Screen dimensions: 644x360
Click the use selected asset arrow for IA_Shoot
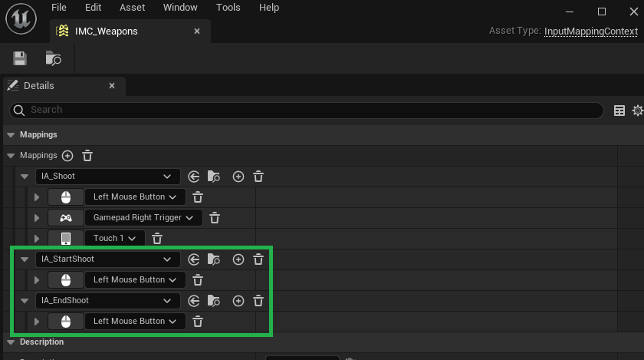click(194, 177)
